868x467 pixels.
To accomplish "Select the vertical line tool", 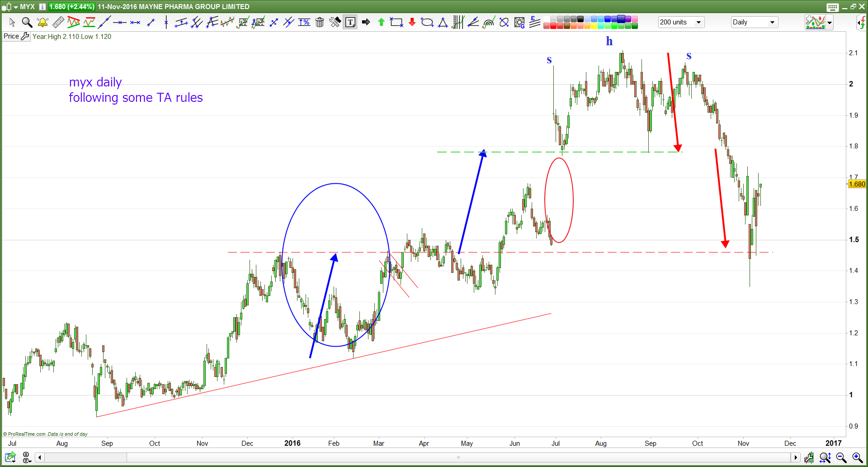I will point(166,22).
